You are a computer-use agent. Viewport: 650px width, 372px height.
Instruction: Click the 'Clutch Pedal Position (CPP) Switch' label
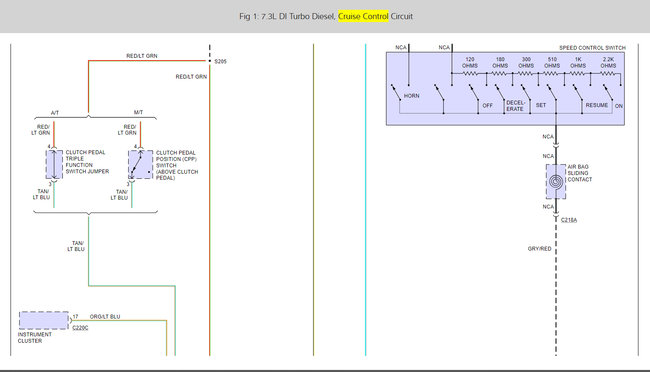tap(177, 165)
